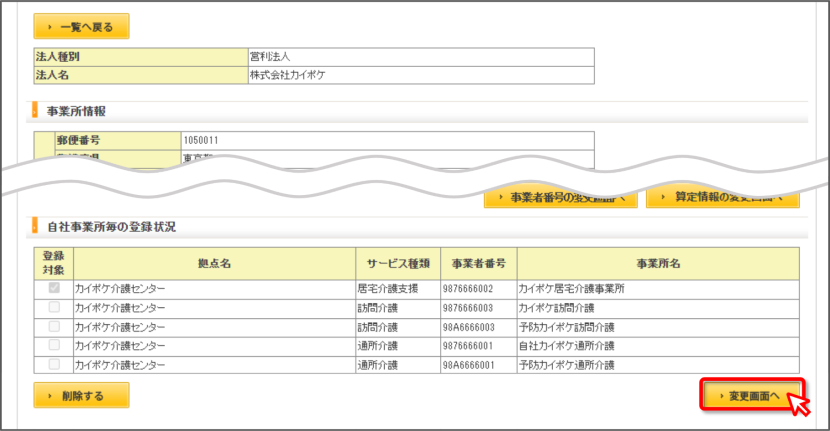Click the 事業者番号 column header
This screenshot has width=830, height=431.
[479, 264]
